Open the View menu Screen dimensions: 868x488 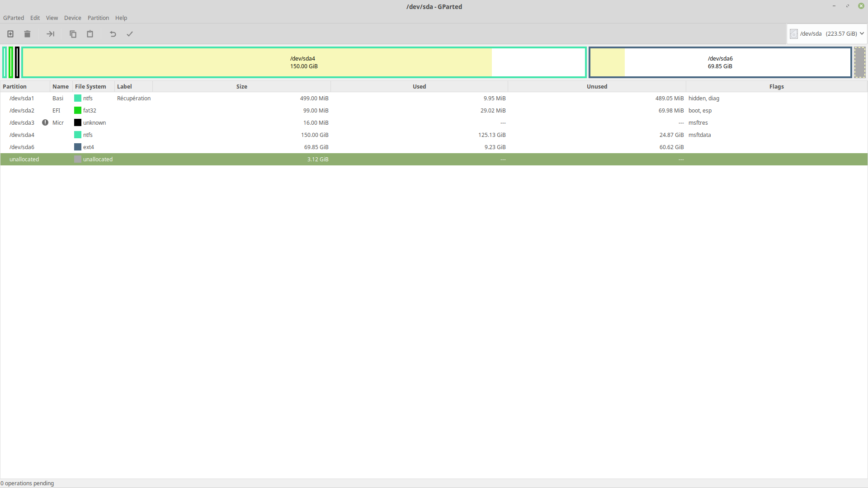(52, 18)
